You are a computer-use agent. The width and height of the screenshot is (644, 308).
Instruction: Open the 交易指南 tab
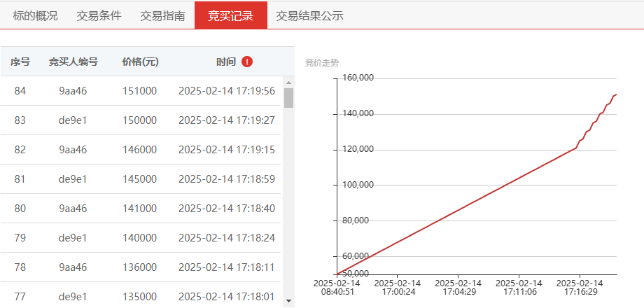click(162, 15)
